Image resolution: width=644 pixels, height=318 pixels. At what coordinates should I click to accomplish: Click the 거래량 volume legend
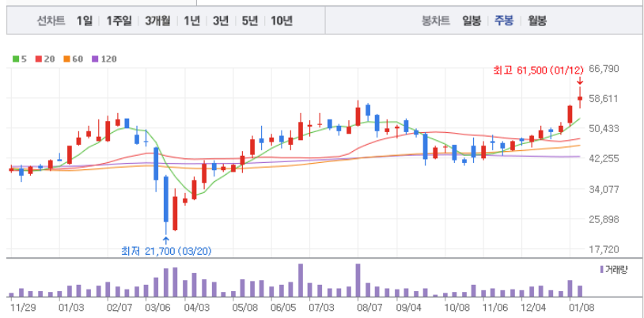[614, 270]
